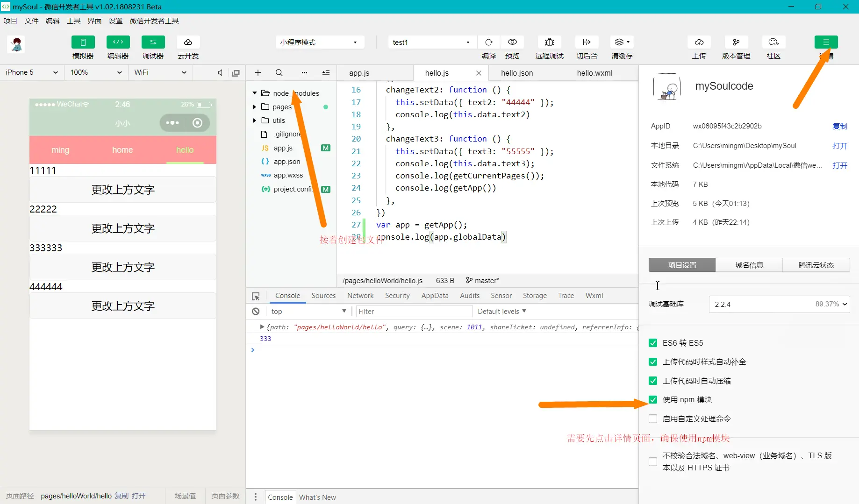Toggle the debugger panel button

click(x=153, y=42)
